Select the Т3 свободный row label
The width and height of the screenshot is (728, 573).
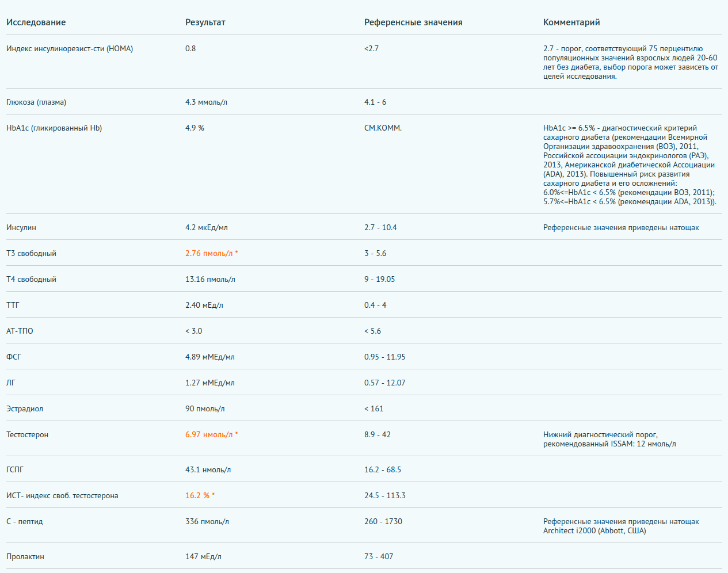[31, 254]
